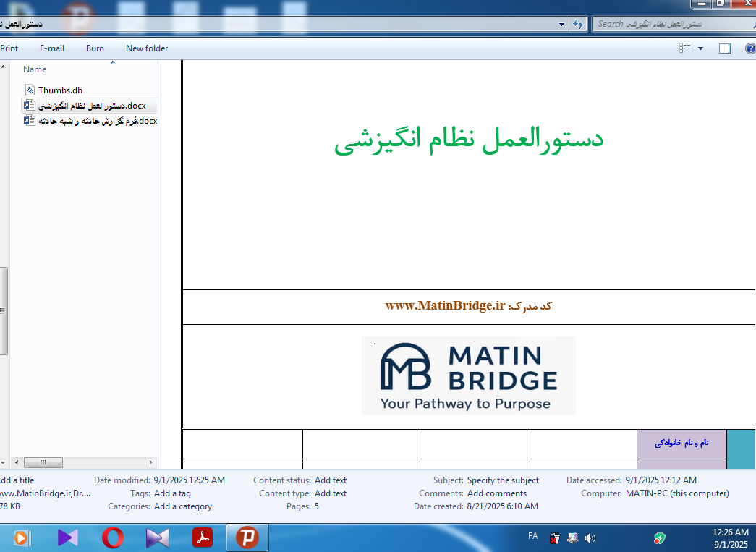
Task: Click the Refresh button beside address bar
Action: click(x=578, y=24)
